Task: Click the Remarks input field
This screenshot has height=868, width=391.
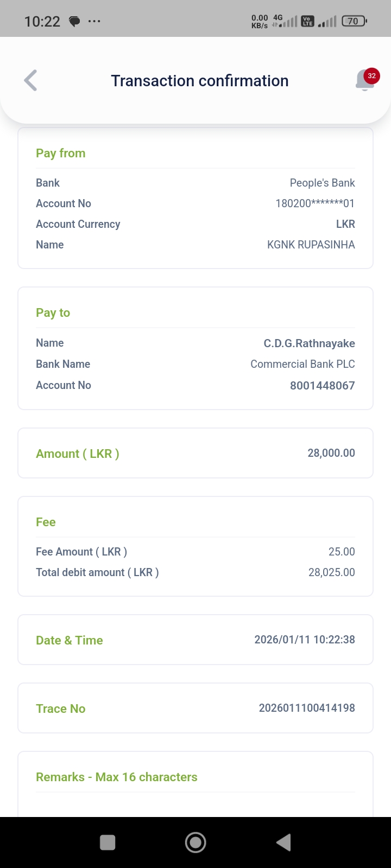Action: [x=195, y=805]
